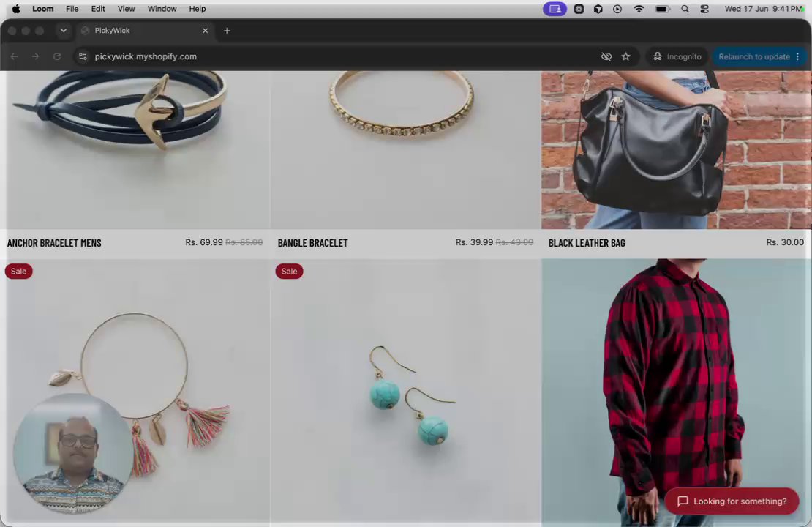812x527 pixels.
Task: Open a new browser tab
Action: tap(227, 31)
